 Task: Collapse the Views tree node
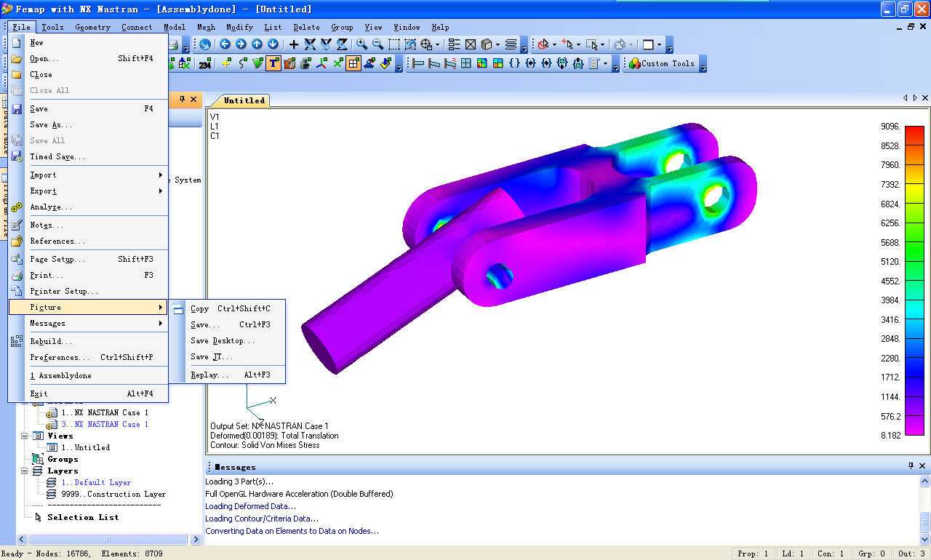pyautogui.click(x=25, y=436)
